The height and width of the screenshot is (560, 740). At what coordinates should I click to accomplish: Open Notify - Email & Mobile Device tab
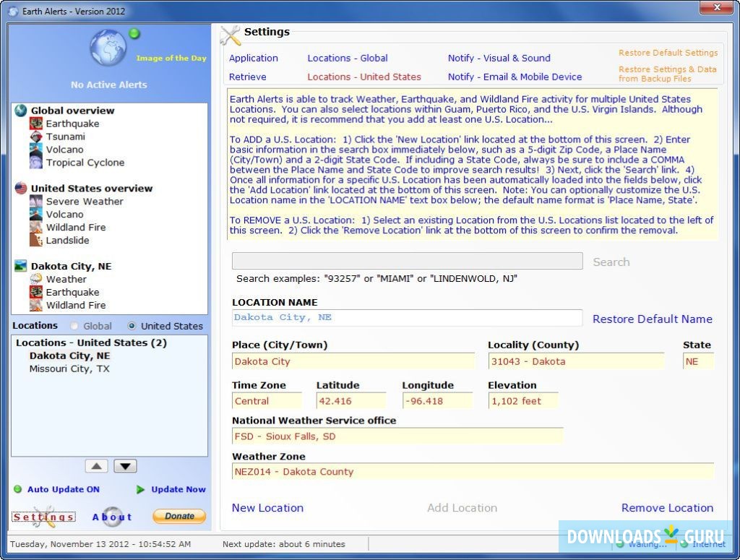pos(515,77)
